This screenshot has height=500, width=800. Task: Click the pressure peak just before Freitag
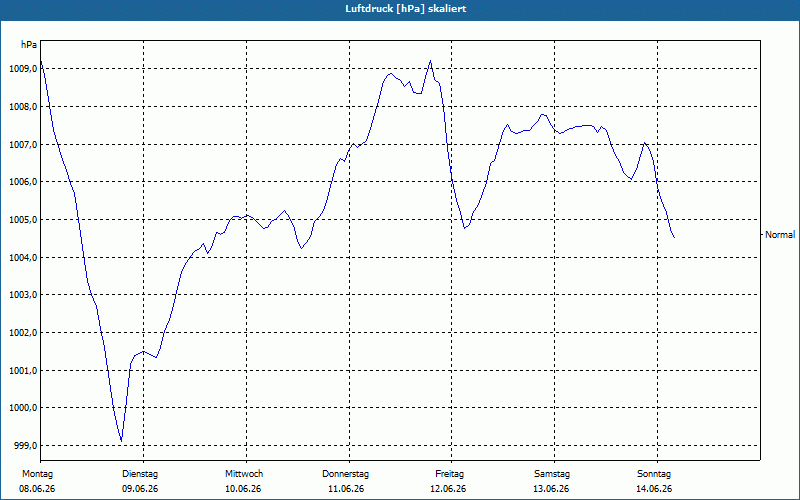(430, 61)
